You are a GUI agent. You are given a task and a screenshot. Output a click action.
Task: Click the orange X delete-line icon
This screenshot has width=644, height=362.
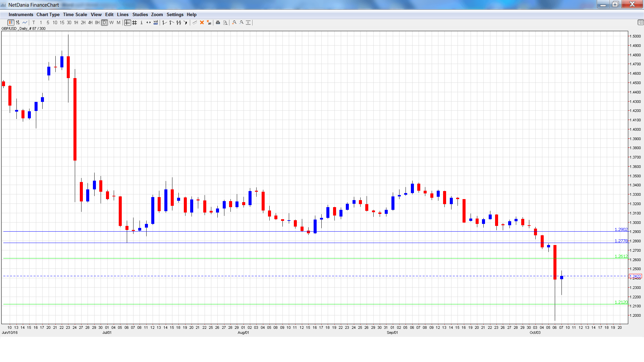[202, 22]
